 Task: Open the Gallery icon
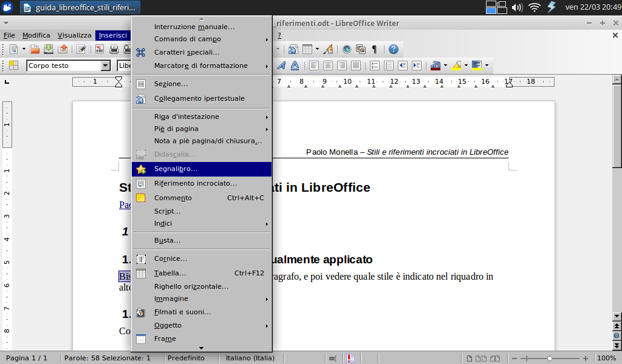361,49
